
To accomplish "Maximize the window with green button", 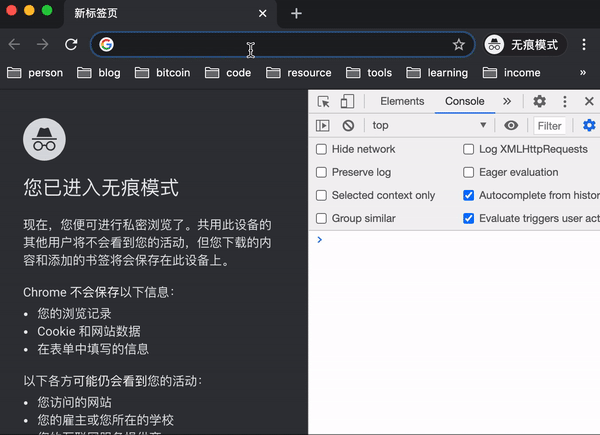I will tap(47, 10).
